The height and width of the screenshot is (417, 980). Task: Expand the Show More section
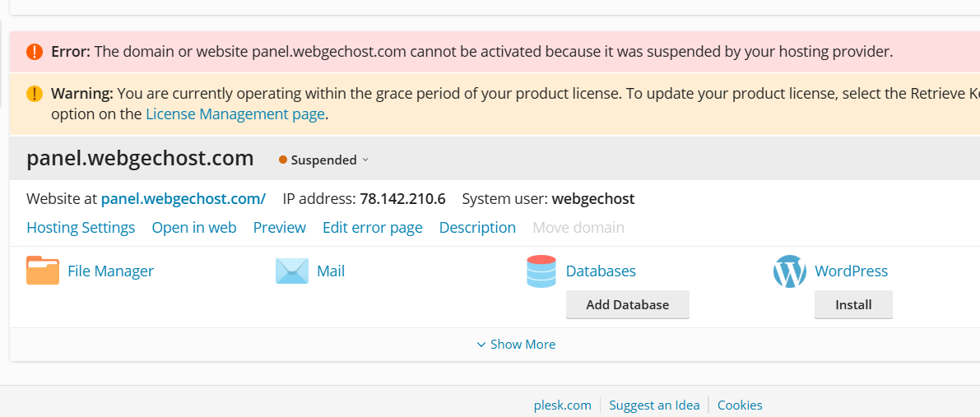point(516,345)
